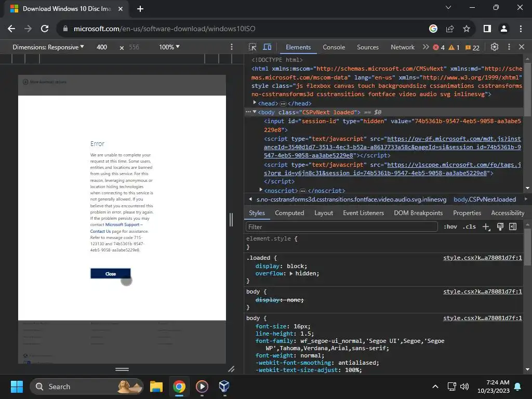This screenshot has width=532, height=399.
Task: Click the viewport corner resize handle
Action: [231, 369]
